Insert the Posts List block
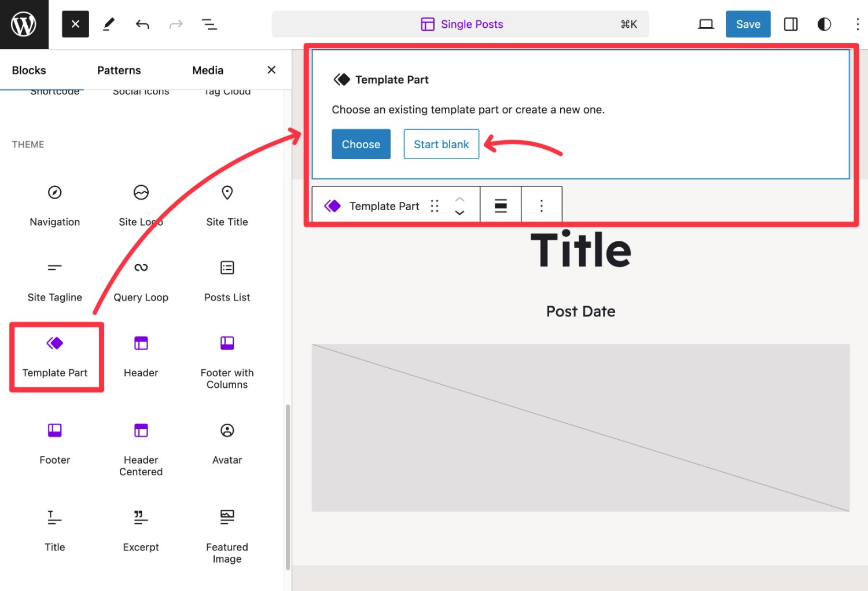 click(227, 281)
